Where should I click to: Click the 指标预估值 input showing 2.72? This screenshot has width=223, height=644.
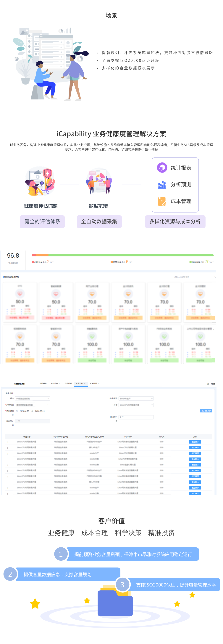tap(136, 417)
